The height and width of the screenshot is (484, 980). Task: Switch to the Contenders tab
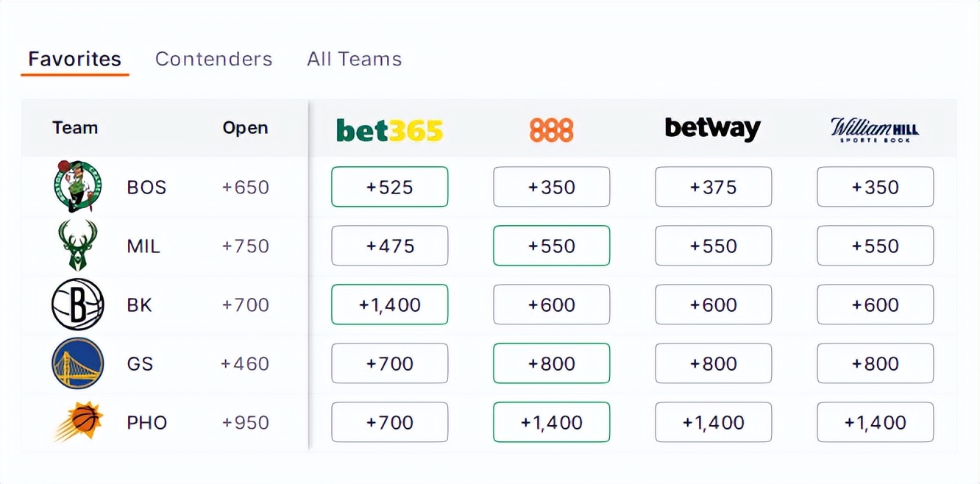[x=213, y=59]
